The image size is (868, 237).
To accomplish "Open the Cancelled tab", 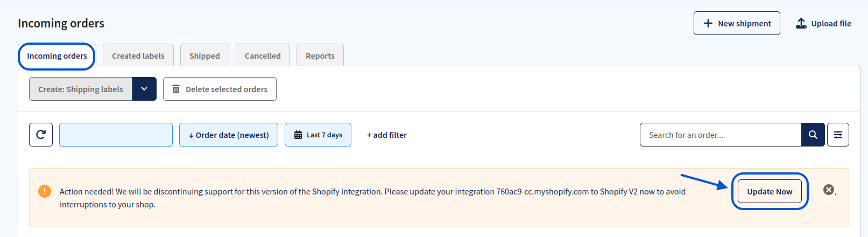I will coord(263,55).
